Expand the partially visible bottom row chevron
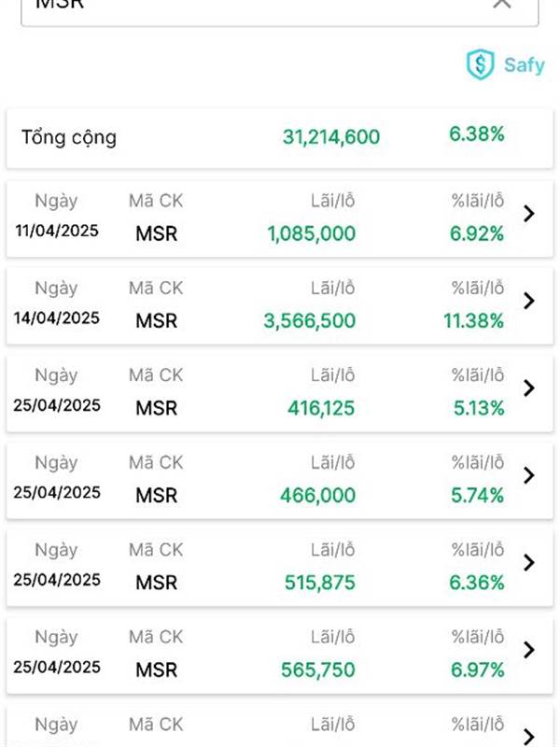This screenshot has width=560, height=747. click(528, 736)
